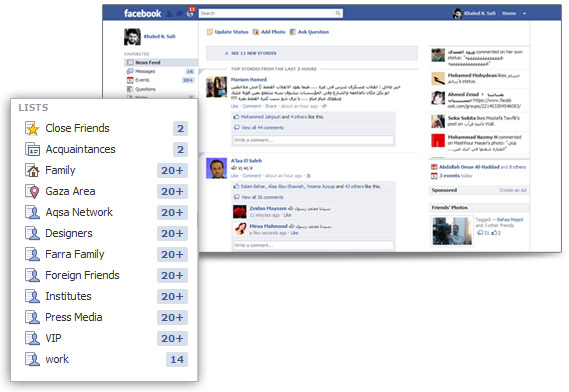
Task: Open the account dropdown arrow in header
Action: click(x=524, y=14)
